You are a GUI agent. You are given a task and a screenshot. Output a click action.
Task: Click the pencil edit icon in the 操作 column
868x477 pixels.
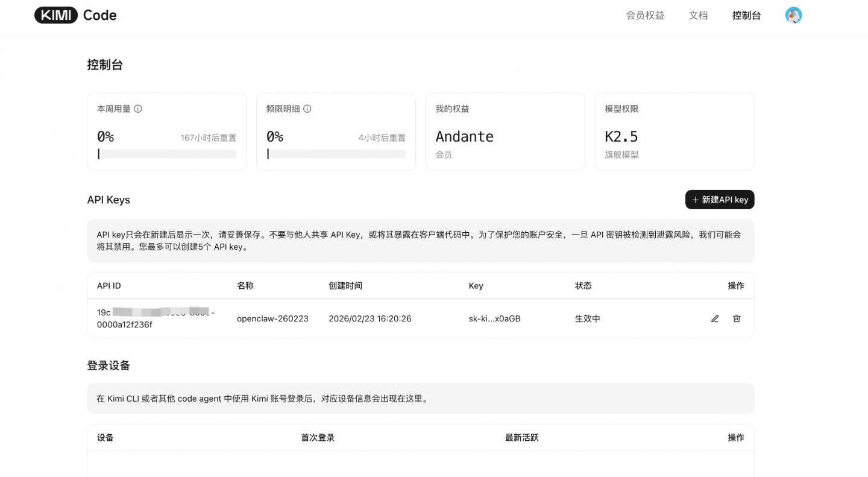pos(715,318)
